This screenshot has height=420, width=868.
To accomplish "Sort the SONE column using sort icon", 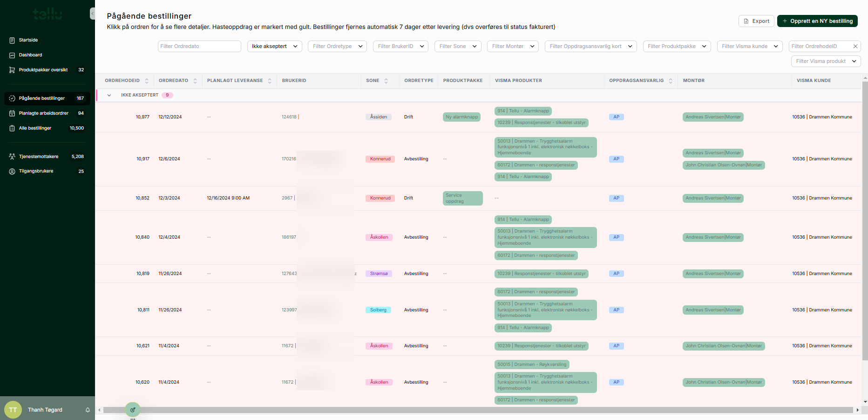I will (386, 81).
